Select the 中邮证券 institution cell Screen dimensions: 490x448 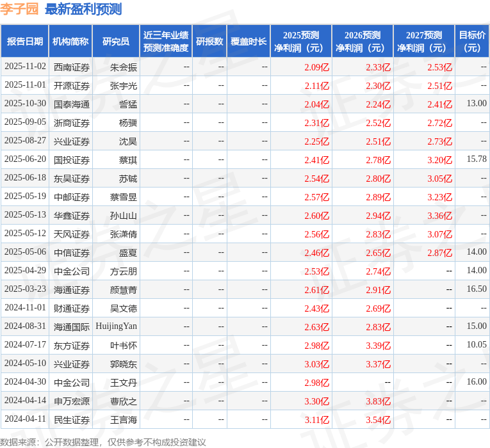[x=72, y=197]
